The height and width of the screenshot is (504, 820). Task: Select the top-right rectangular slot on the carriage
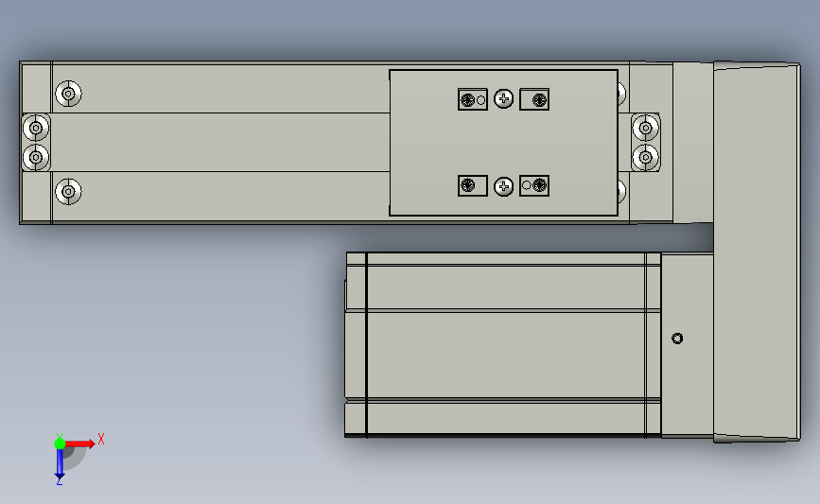click(x=534, y=99)
